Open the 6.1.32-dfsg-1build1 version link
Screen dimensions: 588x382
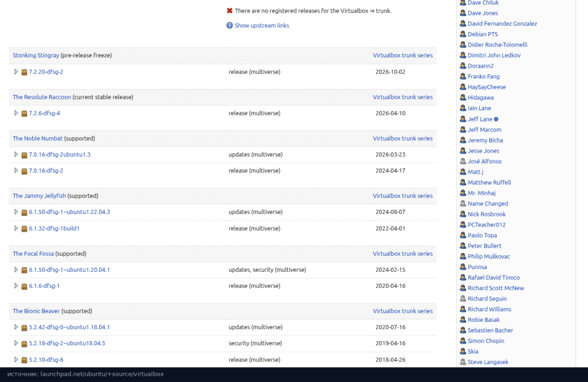point(55,228)
